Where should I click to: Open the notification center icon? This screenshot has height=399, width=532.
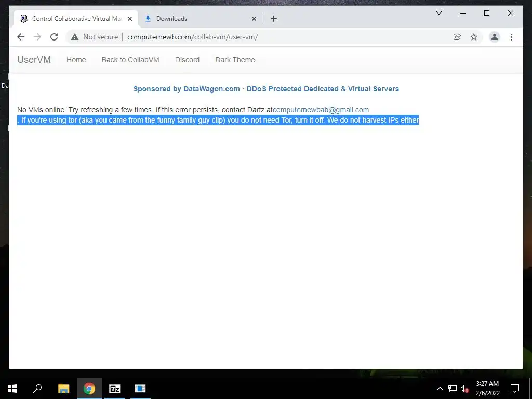point(515,389)
